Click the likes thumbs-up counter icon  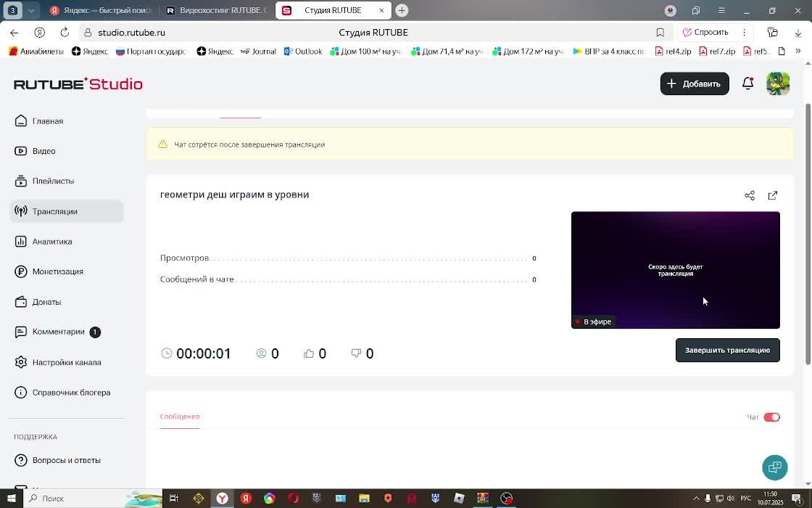309,353
